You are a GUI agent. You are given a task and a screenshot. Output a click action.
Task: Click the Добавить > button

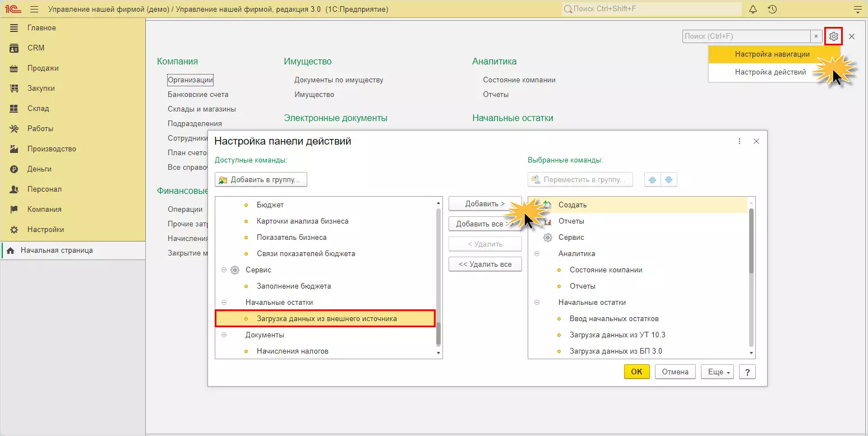click(485, 203)
